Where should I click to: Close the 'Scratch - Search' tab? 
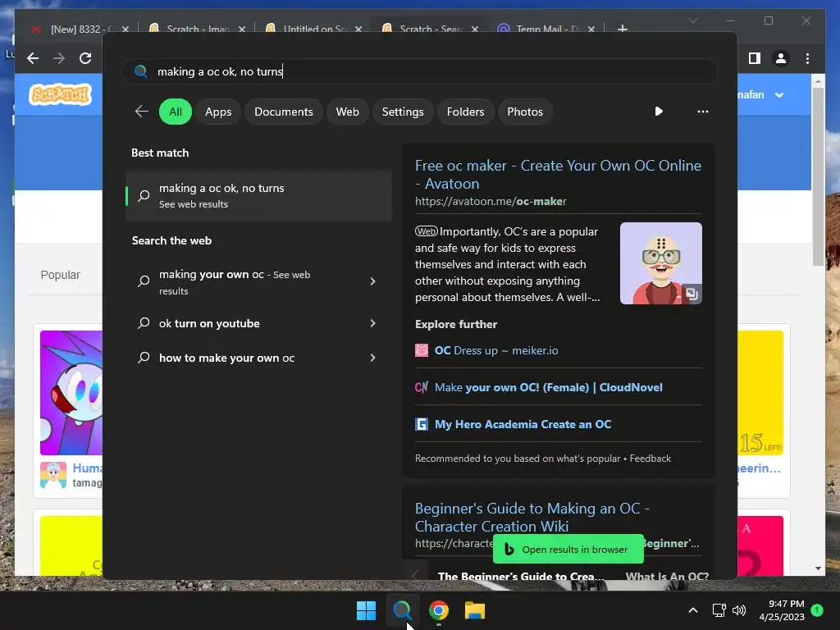[x=475, y=29]
